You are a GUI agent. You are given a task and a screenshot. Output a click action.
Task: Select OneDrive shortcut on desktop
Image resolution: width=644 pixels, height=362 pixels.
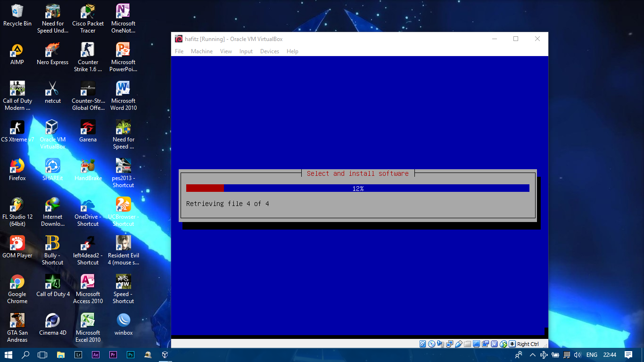click(x=88, y=212)
